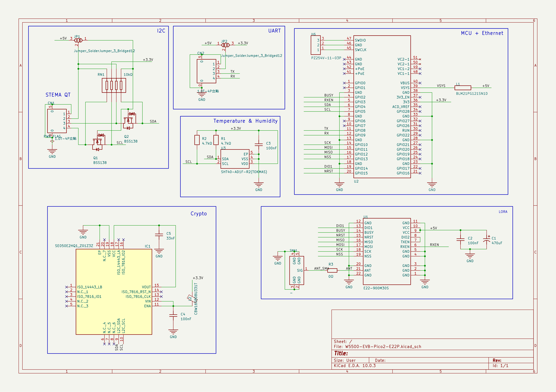Select resistor R3 0Ω symbol

[332, 270]
